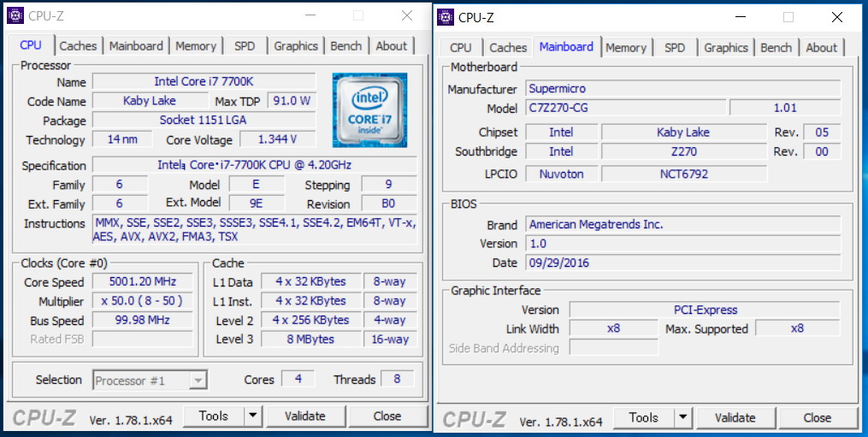Click Tools button in right window
The width and height of the screenshot is (868, 437).
[x=644, y=417]
